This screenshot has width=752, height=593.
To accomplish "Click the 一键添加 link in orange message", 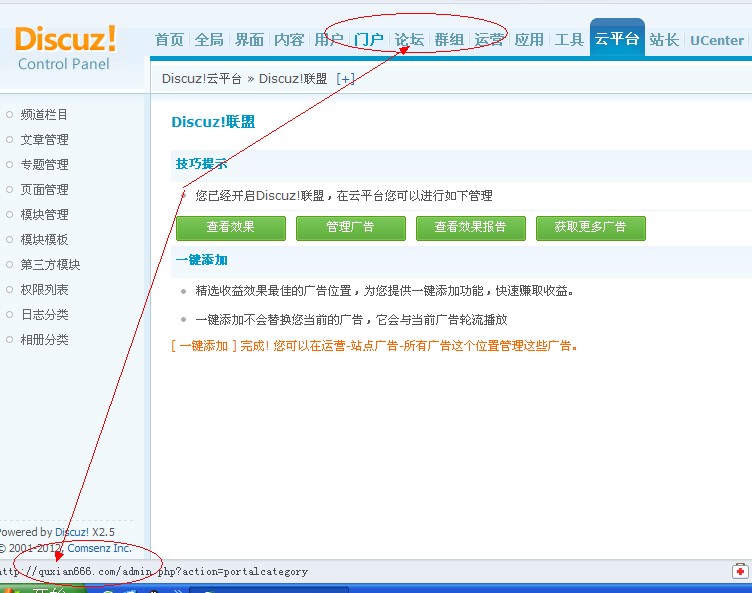I will point(204,345).
